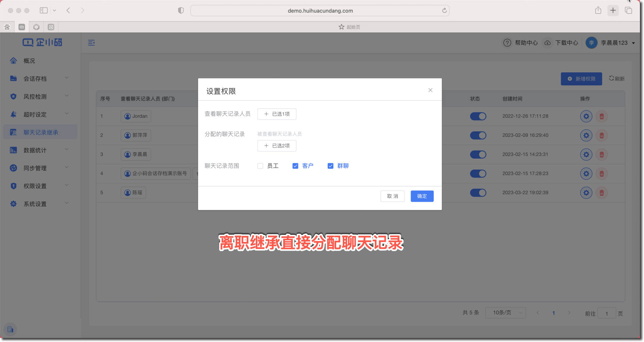Toggle status switch for 郭萍萍 row

(478, 136)
